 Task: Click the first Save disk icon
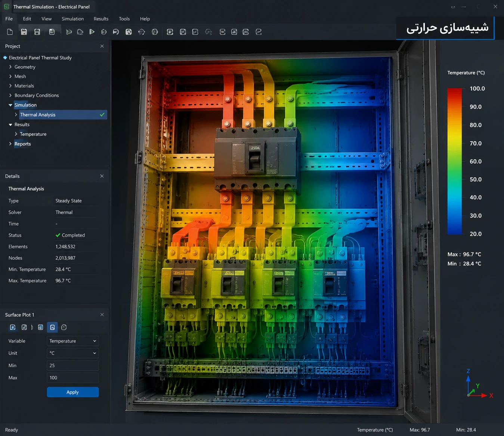pyautogui.click(x=24, y=32)
